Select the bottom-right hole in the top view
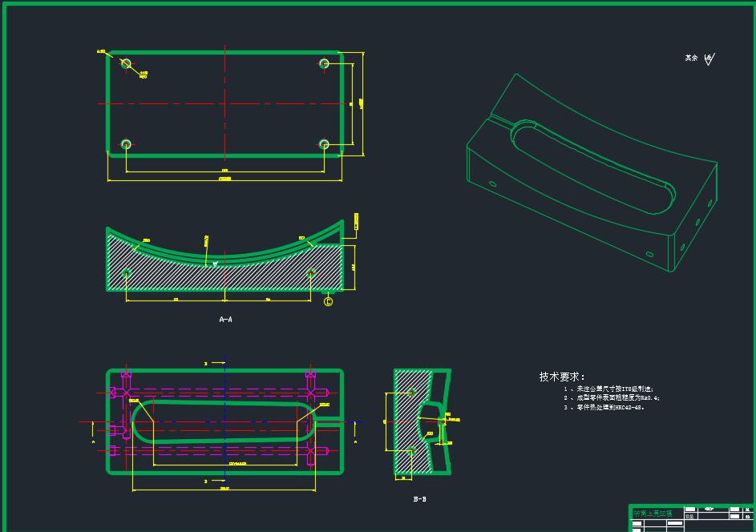Image resolution: width=756 pixels, height=532 pixels. pyautogui.click(x=324, y=144)
